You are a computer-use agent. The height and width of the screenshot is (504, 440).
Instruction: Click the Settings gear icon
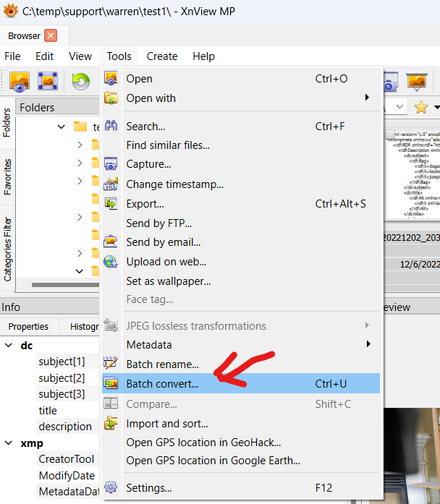(111, 487)
